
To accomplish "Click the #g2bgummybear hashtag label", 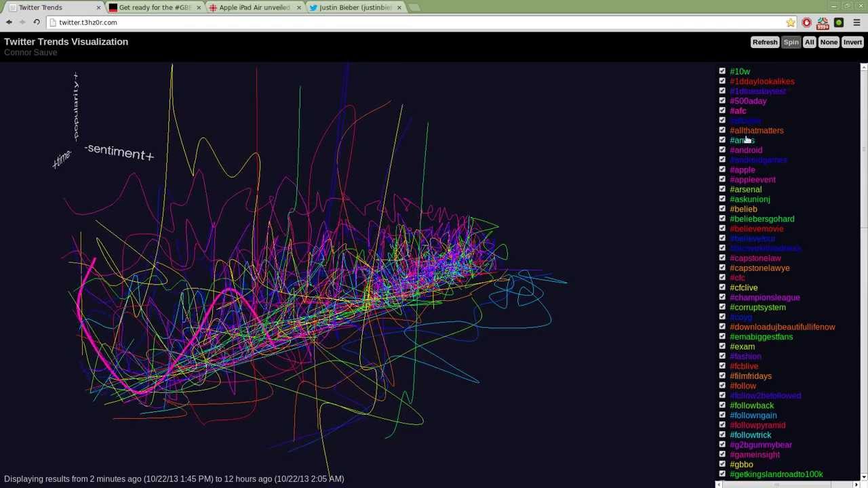I will [x=761, y=445].
